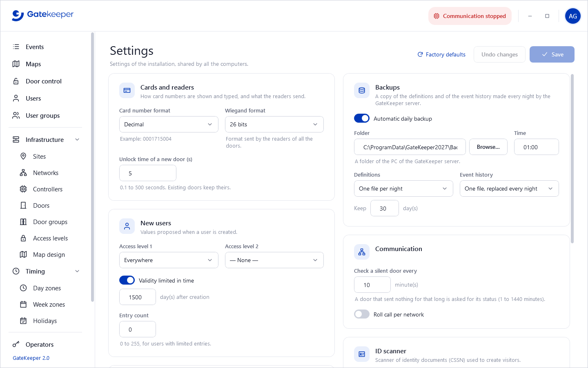Turn off Automatic daily backup switch
The height and width of the screenshot is (368, 588).
point(362,118)
